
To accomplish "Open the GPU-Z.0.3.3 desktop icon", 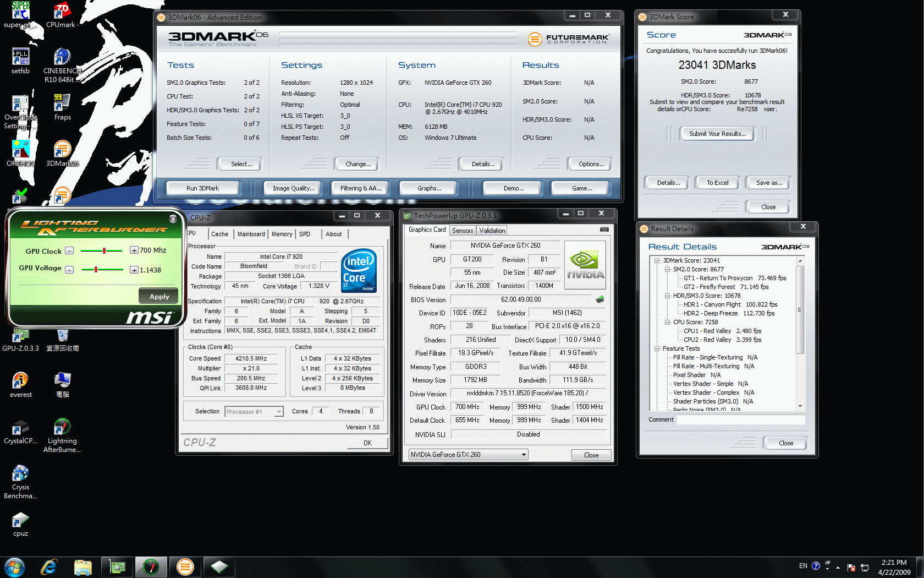I will tap(20, 340).
